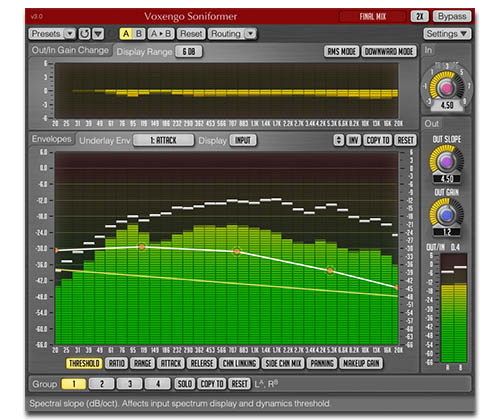Click the Reset button in top toolbar
Image resolution: width=500 pixels, height=420 pixels.
(x=191, y=34)
